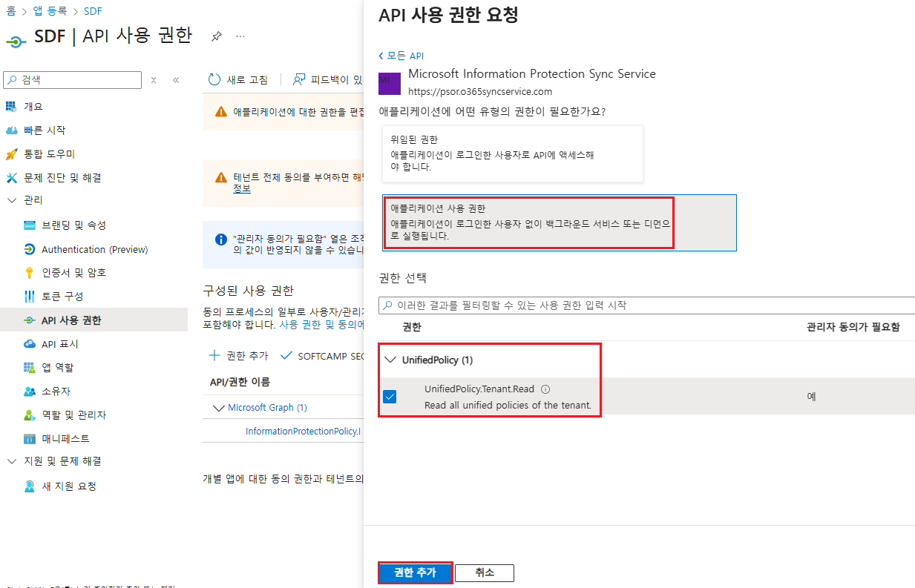The image size is (915, 588).
Task: Open the more options ellipsis in the header
Action: [x=240, y=36]
